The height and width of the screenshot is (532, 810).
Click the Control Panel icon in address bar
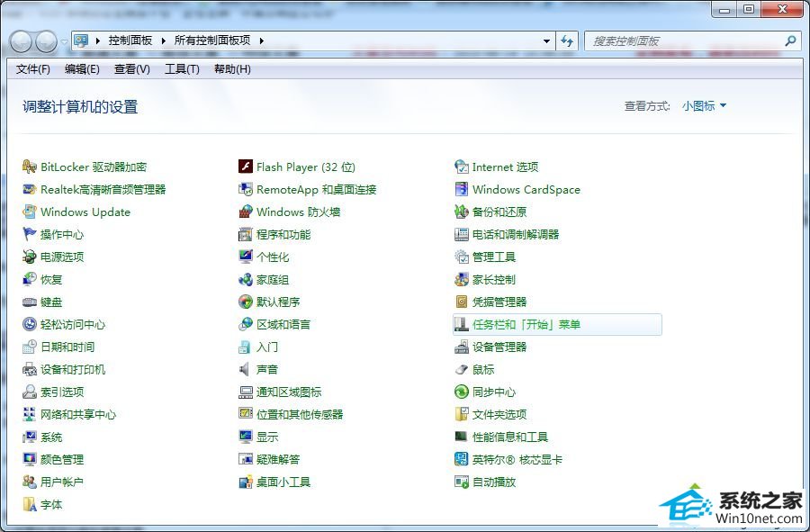click(x=81, y=41)
